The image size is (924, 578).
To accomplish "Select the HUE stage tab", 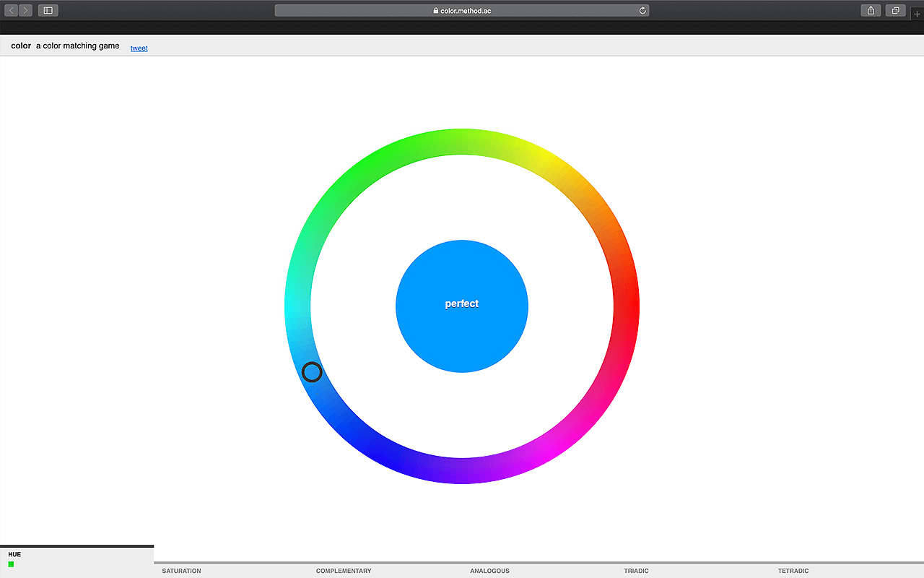I will [x=15, y=554].
